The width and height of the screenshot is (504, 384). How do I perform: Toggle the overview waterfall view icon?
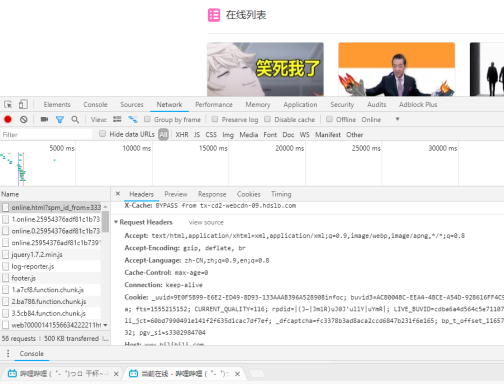click(133, 119)
